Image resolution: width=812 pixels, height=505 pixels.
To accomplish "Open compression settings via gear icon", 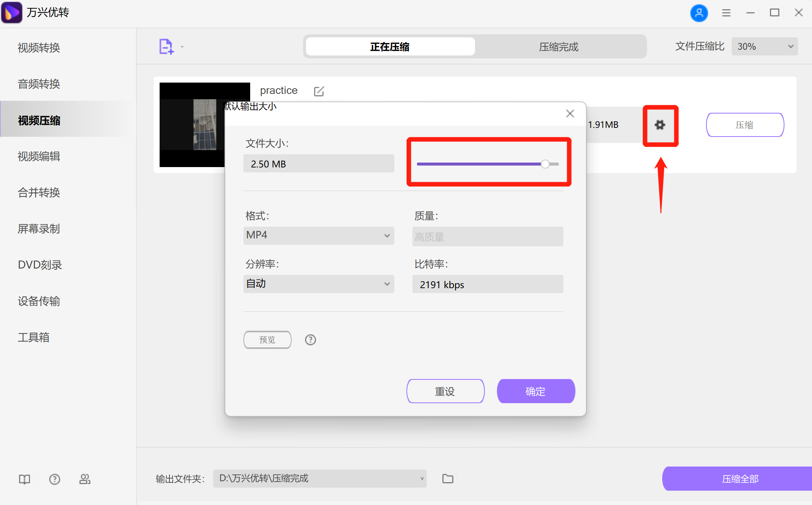I will click(660, 125).
